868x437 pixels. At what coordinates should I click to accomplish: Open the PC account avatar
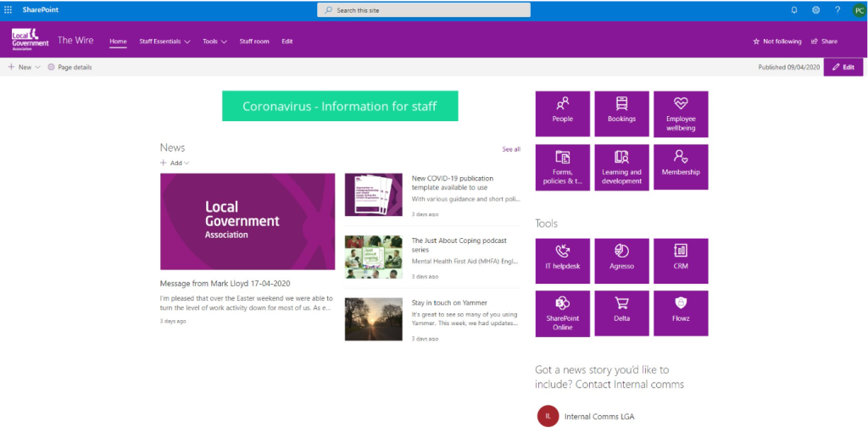[859, 10]
